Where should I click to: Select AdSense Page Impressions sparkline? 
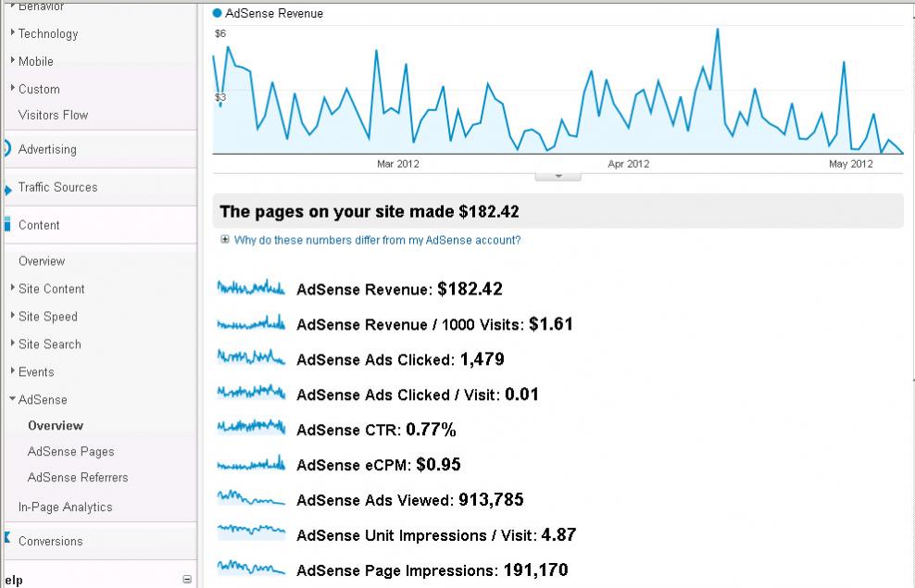[251, 567]
